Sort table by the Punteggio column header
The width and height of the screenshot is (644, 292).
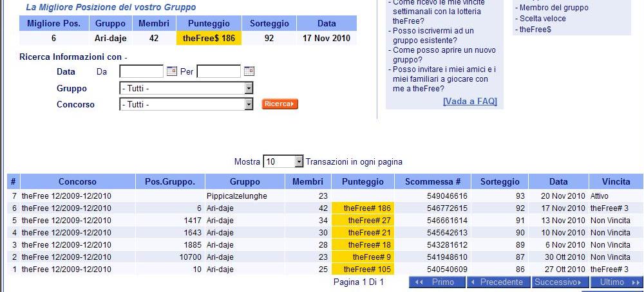[x=362, y=182]
